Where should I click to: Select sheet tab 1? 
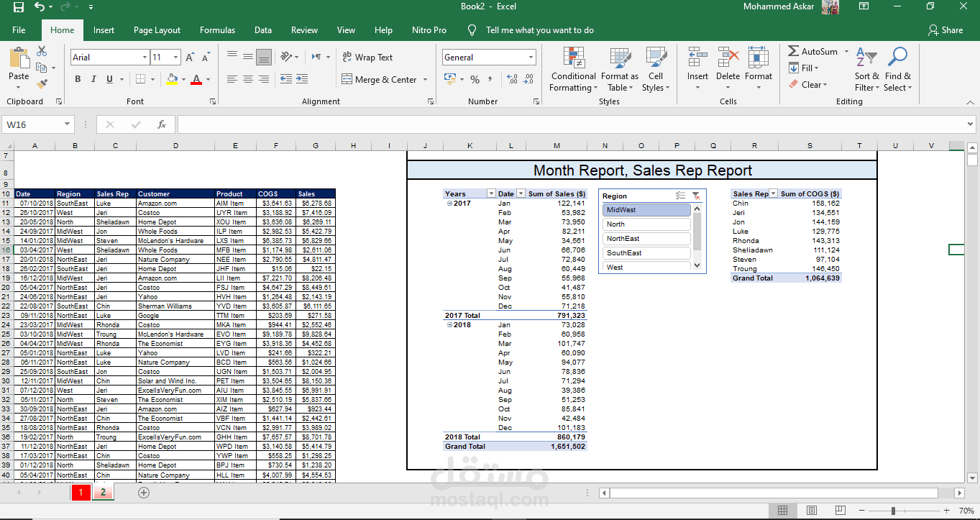coord(81,493)
